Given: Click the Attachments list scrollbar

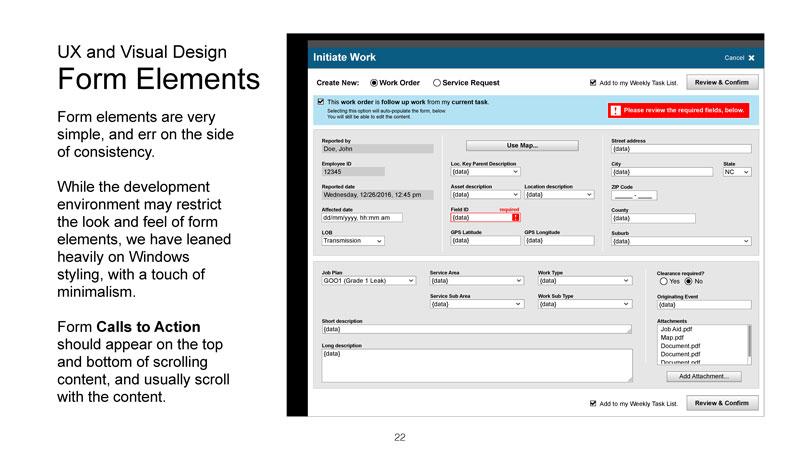Looking at the screenshot, I should tap(749, 340).
